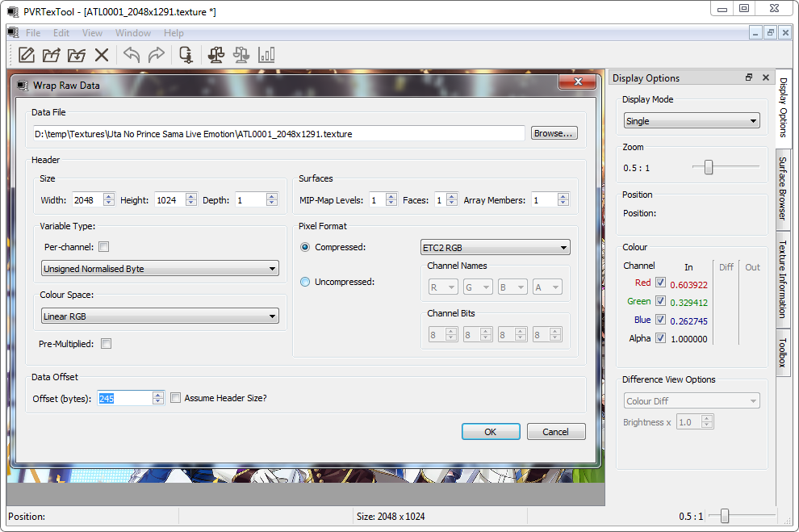Change the Display Mode dropdown from Single

(691, 119)
